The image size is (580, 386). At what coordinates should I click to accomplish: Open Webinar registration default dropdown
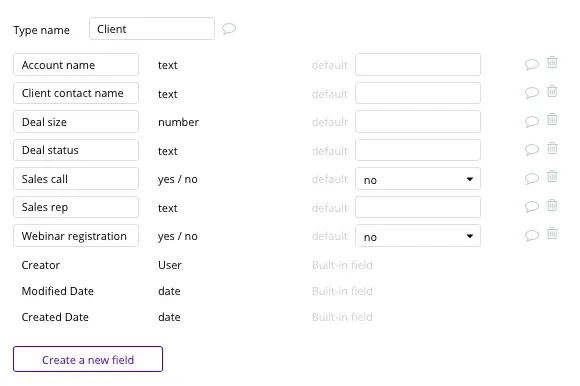tap(418, 236)
